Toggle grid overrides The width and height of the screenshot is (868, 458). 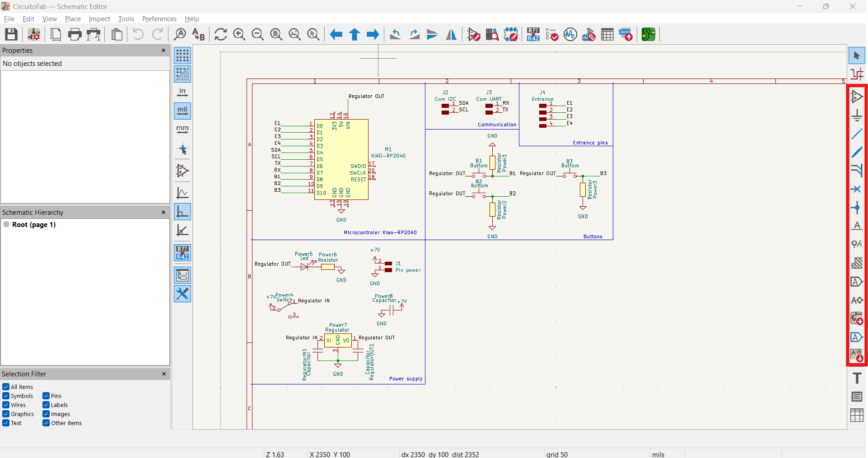182,74
